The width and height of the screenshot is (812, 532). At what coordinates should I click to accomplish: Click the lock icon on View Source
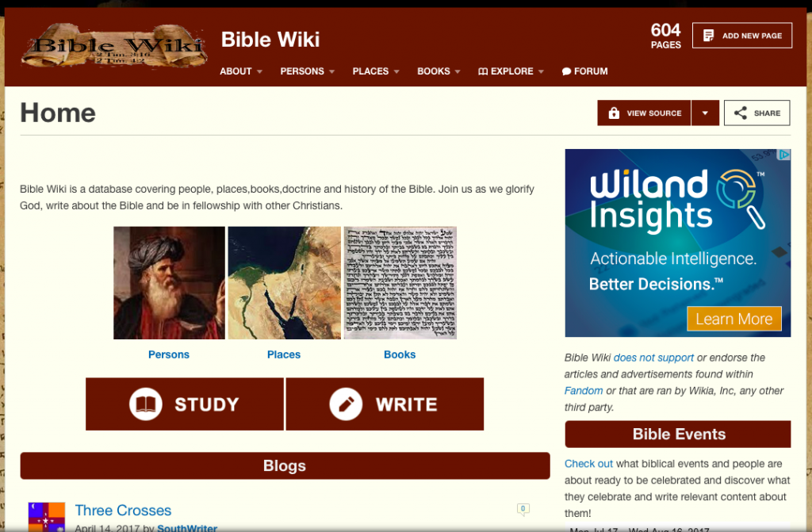point(614,113)
